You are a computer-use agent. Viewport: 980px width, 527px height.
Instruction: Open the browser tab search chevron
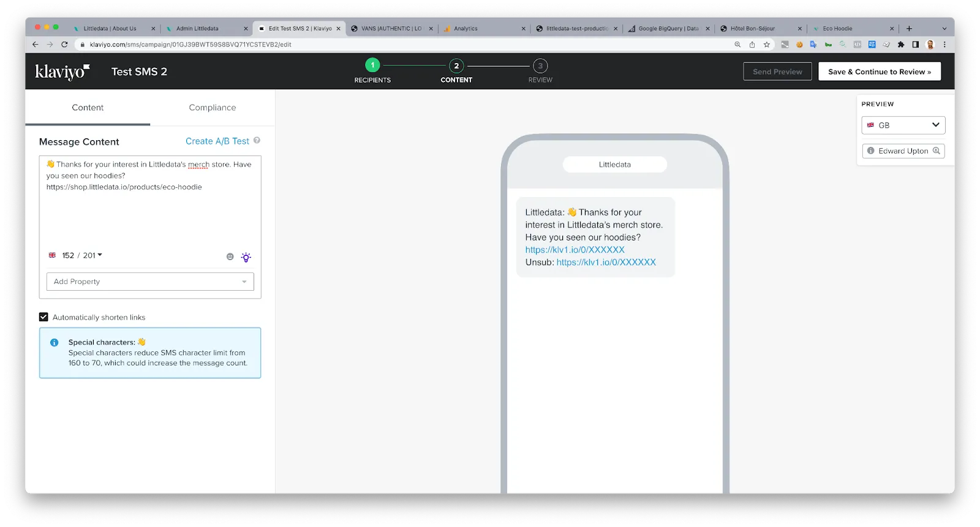[944, 29]
